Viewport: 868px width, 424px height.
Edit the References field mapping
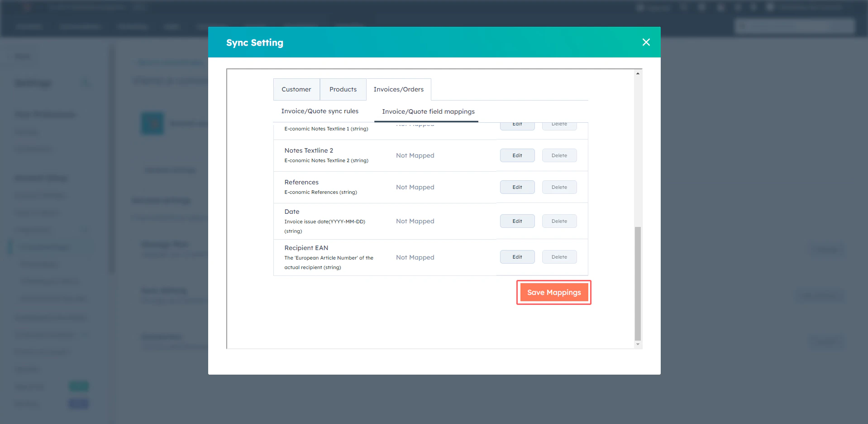click(517, 187)
